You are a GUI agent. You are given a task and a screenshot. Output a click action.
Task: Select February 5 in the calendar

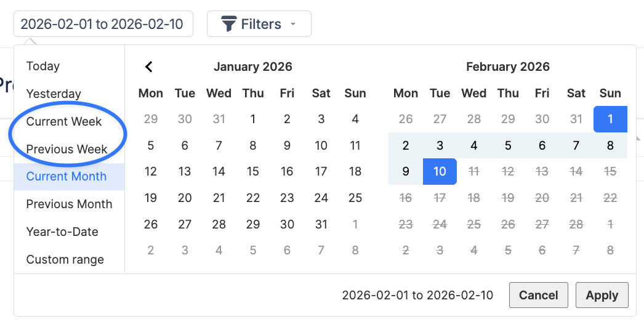[x=508, y=146]
